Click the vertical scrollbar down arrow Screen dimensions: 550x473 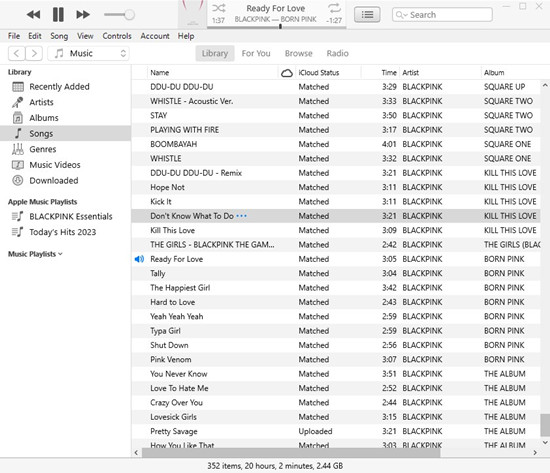545,442
